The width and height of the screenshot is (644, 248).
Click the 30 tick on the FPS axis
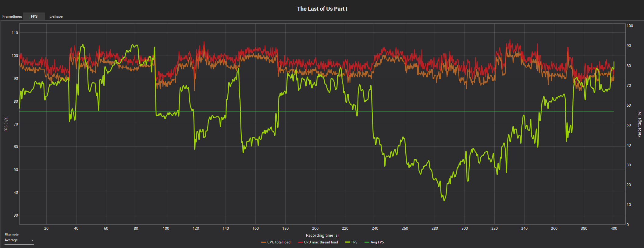[16, 215]
